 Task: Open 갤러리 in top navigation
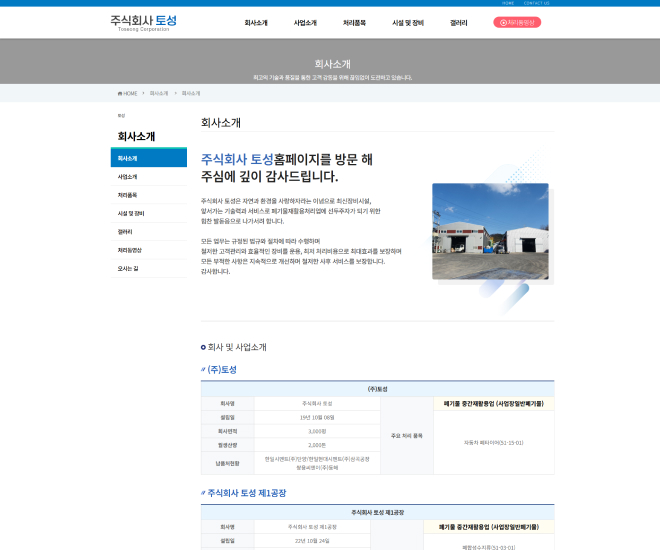[x=459, y=22]
